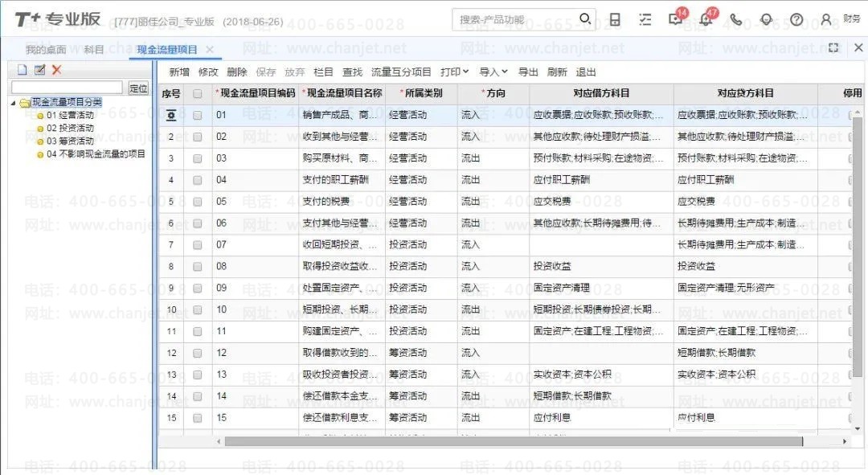Click vertical scrollbar down arrow

(858, 428)
